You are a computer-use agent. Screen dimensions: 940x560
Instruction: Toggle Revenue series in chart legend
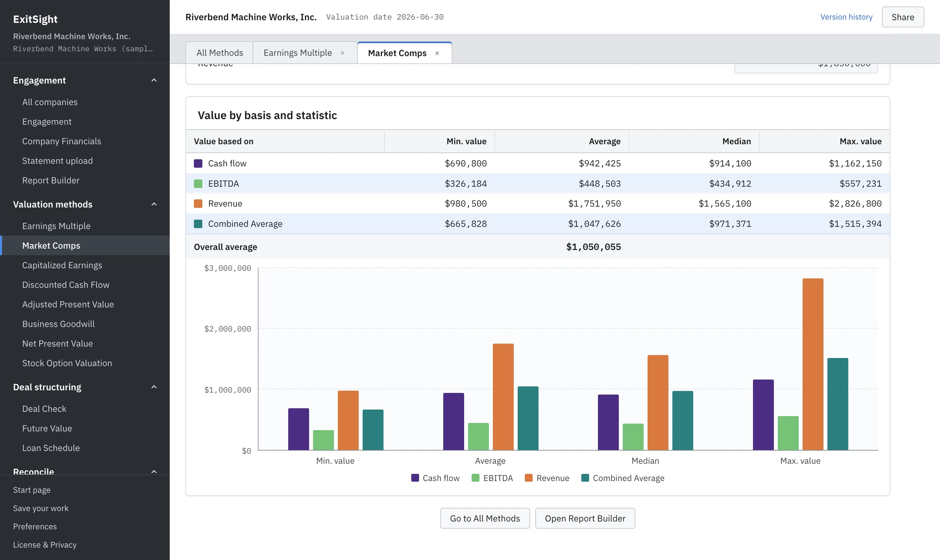[x=547, y=478]
